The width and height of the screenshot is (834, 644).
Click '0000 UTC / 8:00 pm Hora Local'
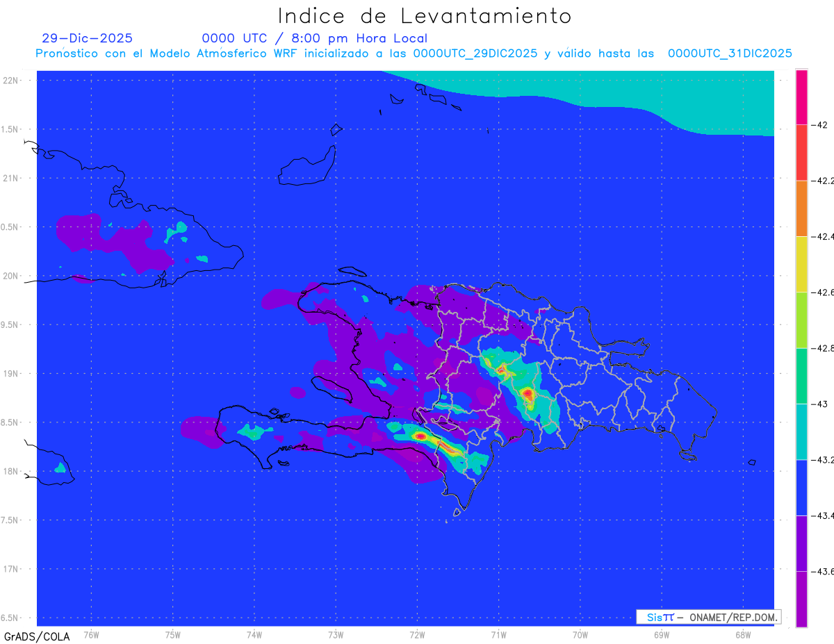315,38
